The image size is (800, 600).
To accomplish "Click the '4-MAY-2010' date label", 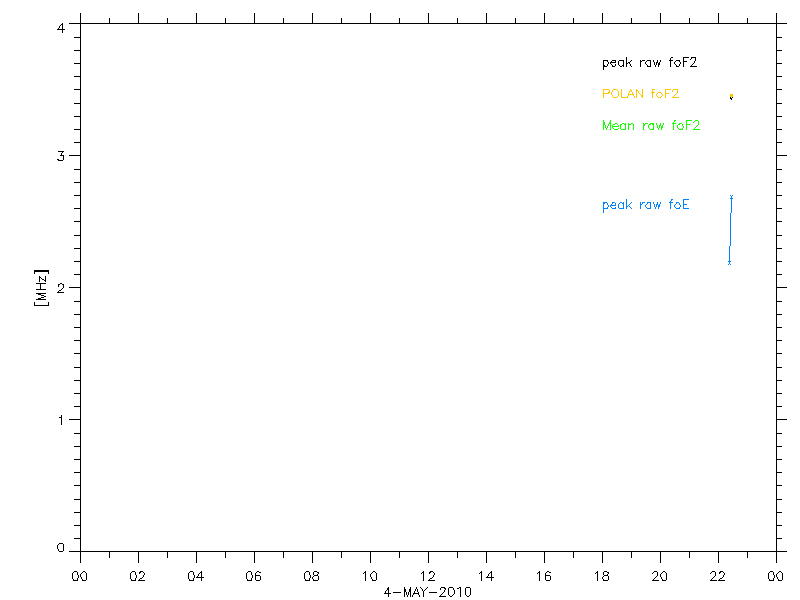I will pos(428,592).
